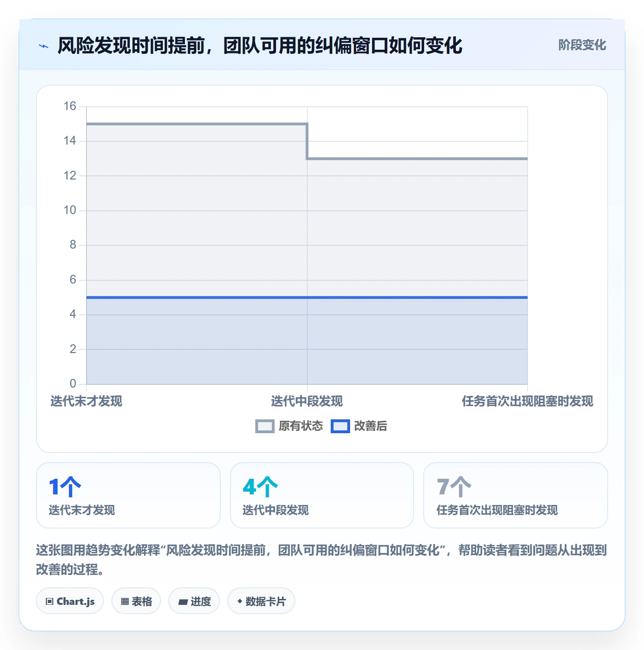The height and width of the screenshot is (650, 644).
Task: Click the y-axis value 10
Action: 70,210
